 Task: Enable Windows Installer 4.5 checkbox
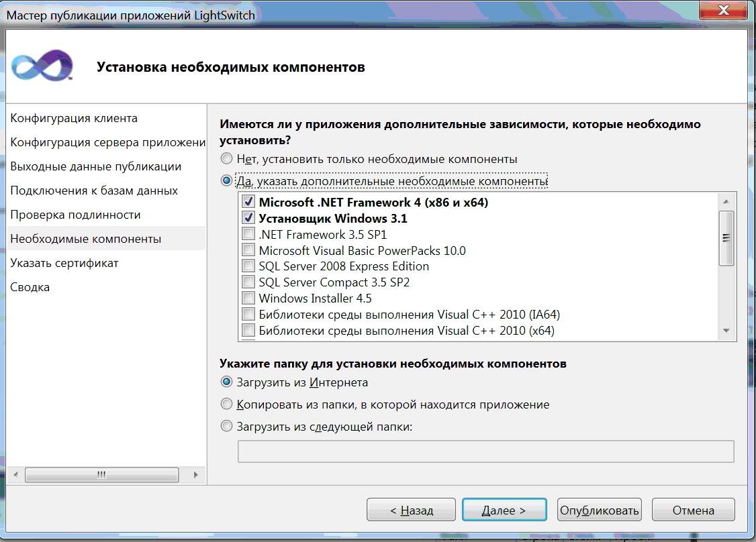pos(248,298)
